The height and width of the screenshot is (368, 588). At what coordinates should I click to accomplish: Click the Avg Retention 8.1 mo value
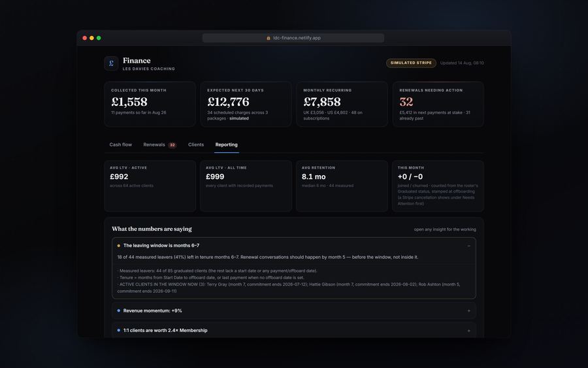[314, 176]
